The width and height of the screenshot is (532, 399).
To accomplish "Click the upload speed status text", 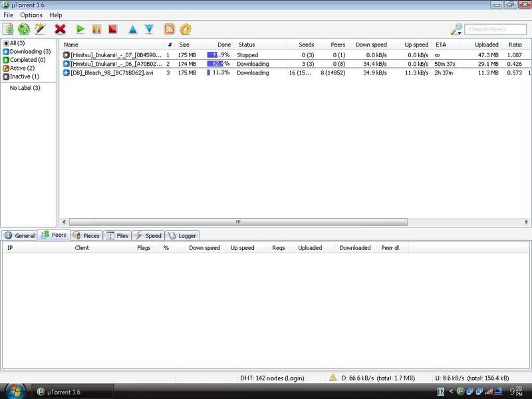I will point(472,378).
